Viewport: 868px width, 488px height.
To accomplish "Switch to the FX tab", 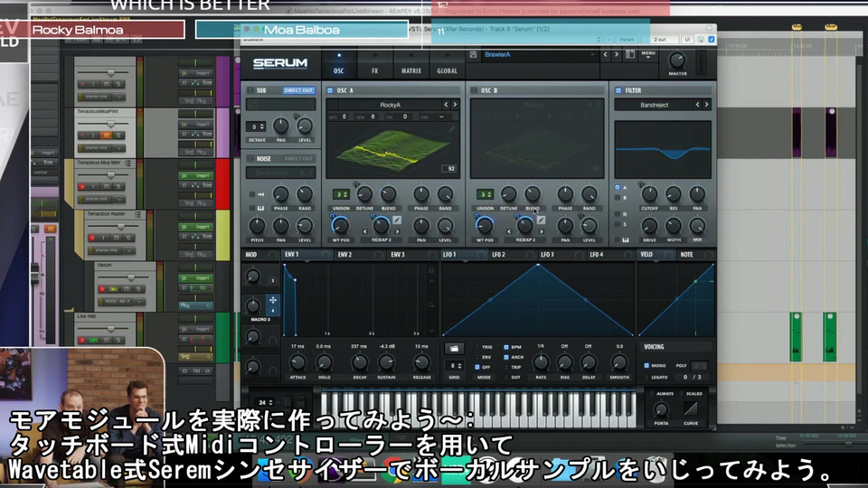I will pyautogui.click(x=374, y=70).
